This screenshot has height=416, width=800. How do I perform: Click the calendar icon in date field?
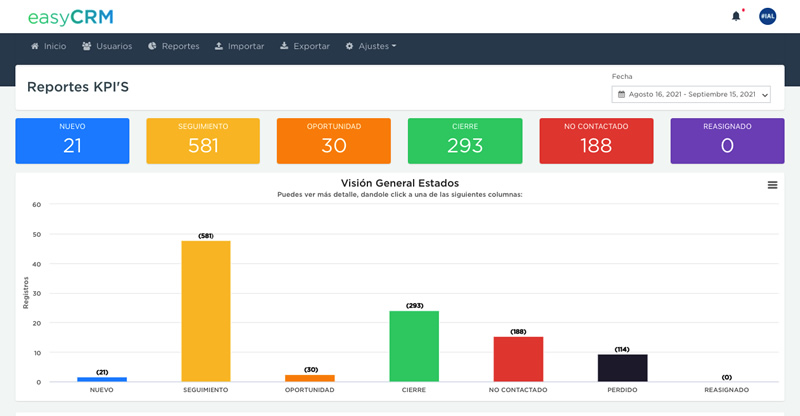[622, 94]
